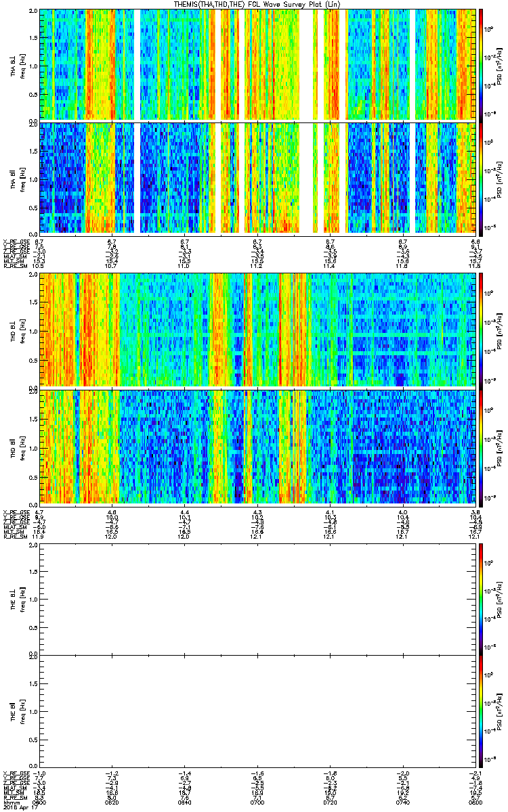Click the X_RE_GSE row label under THE panels

tap(16, 773)
